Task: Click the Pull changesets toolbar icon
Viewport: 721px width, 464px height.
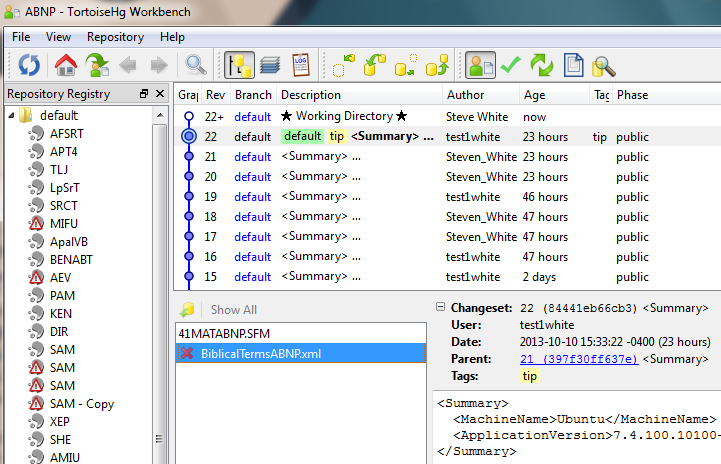Action: point(375,66)
